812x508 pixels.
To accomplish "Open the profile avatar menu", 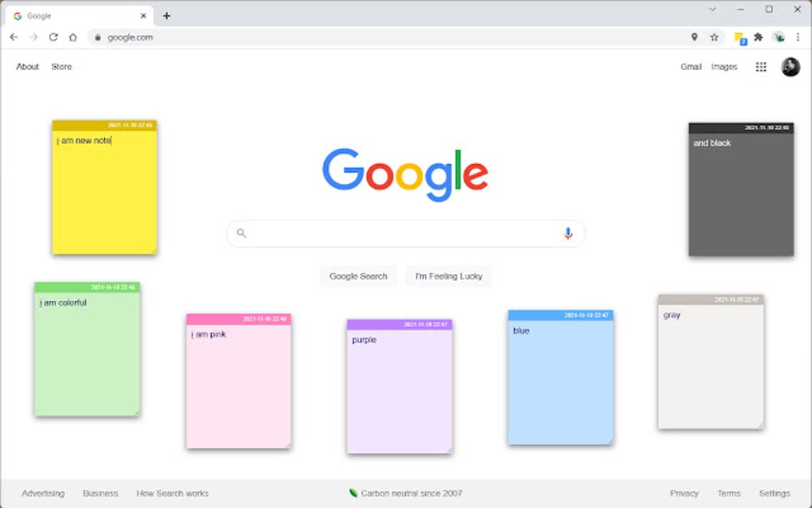I will (x=789, y=67).
